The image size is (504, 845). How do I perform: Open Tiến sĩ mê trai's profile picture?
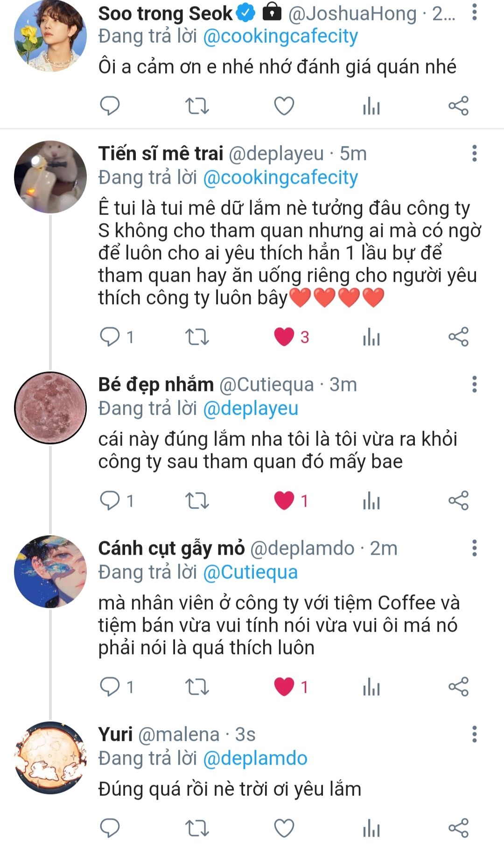tap(50, 177)
